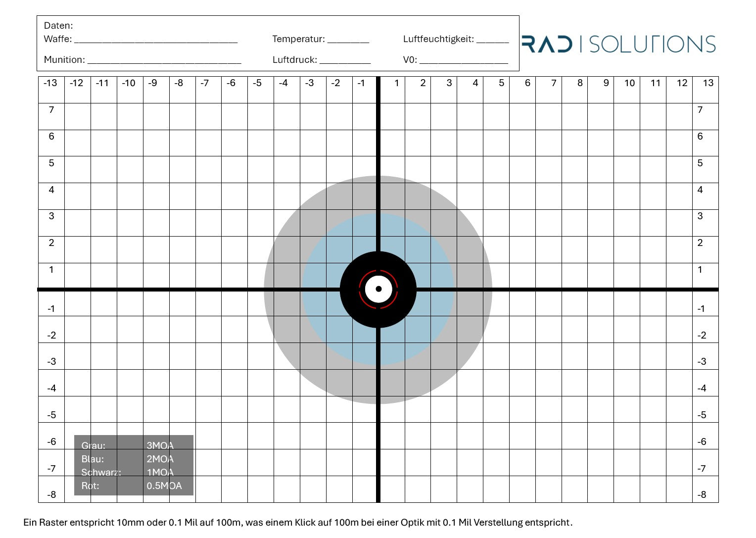
Task: Click the Daten label in the header box
Action: click(58, 26)
